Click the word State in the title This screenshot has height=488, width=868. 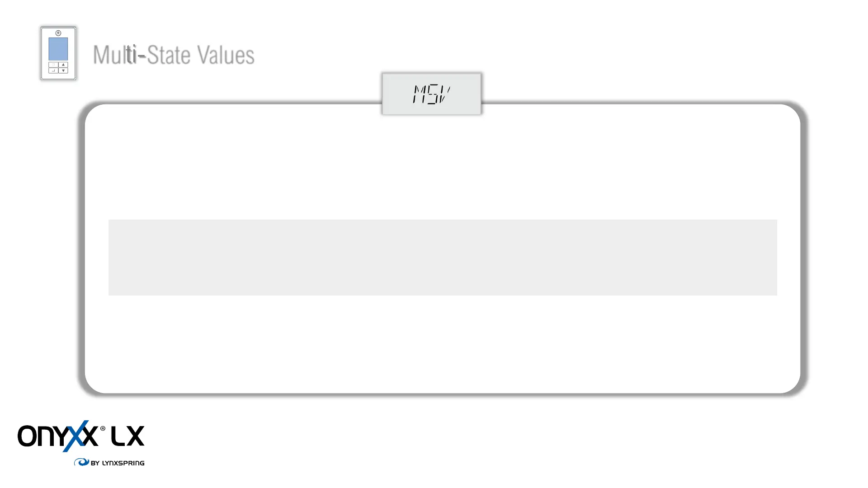tap(169, 55)
